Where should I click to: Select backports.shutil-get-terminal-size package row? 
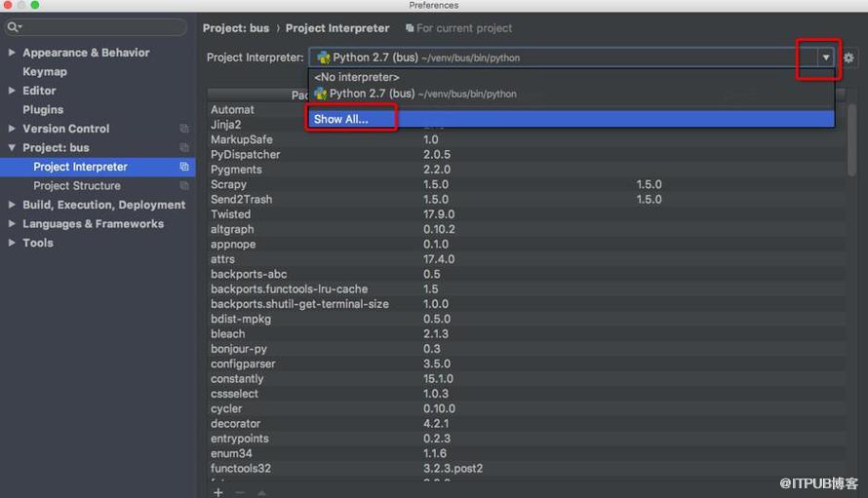pyautogui.click(x=526, y=304)
